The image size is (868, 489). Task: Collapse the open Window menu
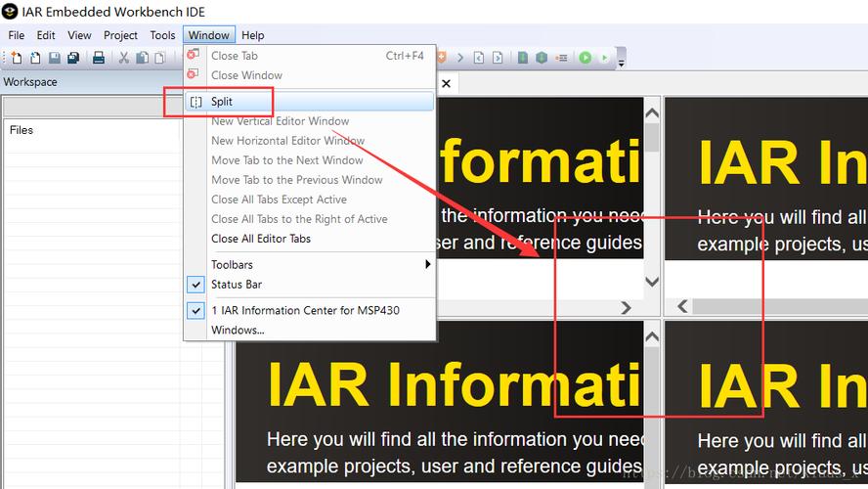click(x=209, y=35)
